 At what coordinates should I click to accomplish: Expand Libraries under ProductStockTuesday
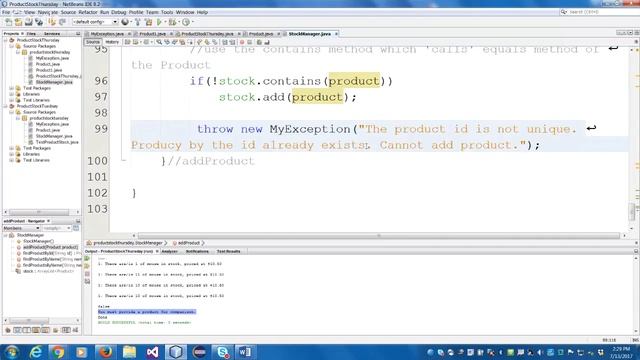[11, 154]
